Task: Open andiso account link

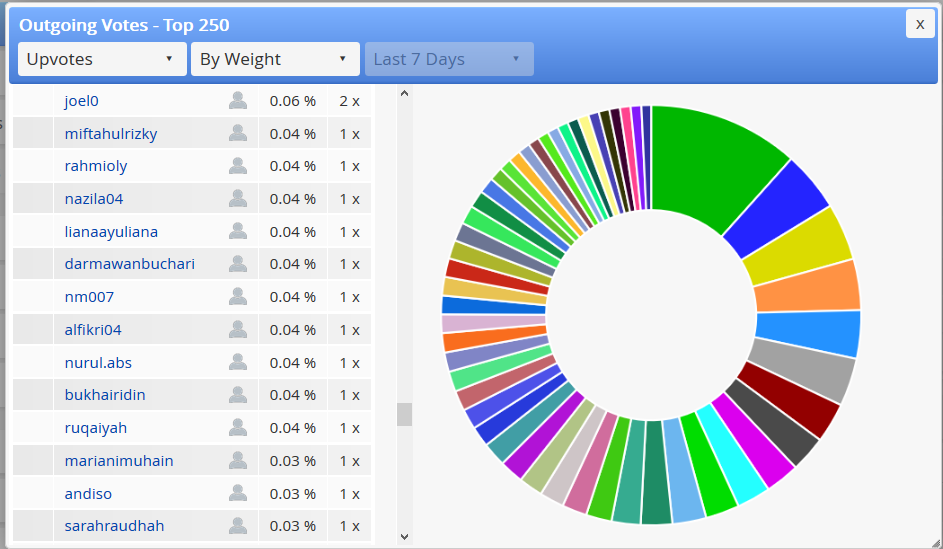Action: click(x=88, y=494)
